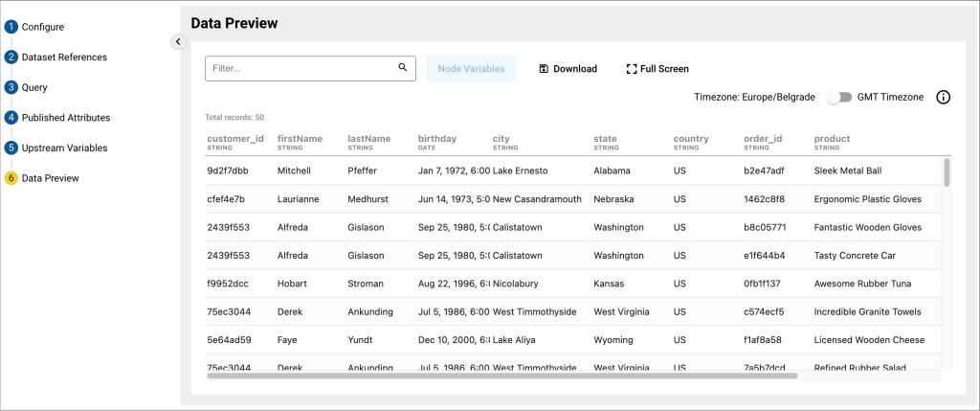Click step 4 numbered circle icon
Screen dimensions: 980x411
pyautogui.click(x=11, y=118)
